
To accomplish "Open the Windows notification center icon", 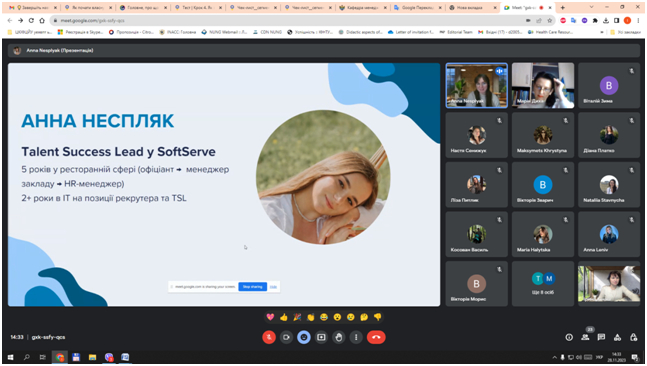I will coord(635,357).
